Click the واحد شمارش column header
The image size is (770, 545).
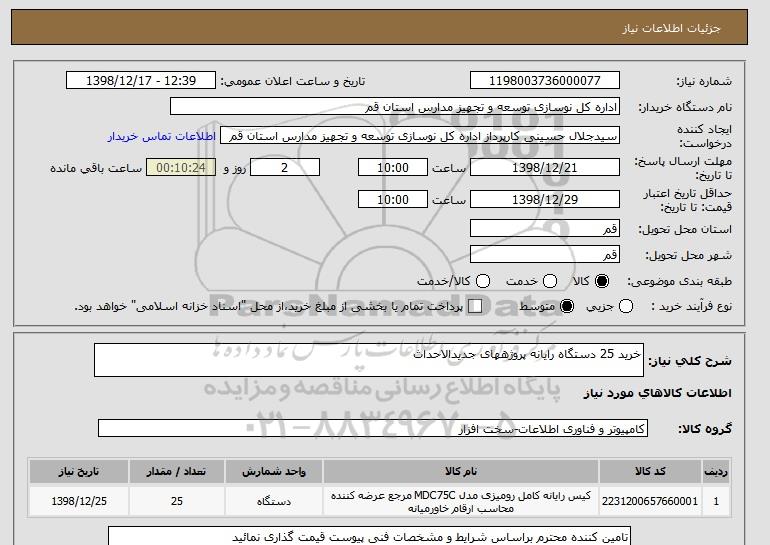(274, 471)
